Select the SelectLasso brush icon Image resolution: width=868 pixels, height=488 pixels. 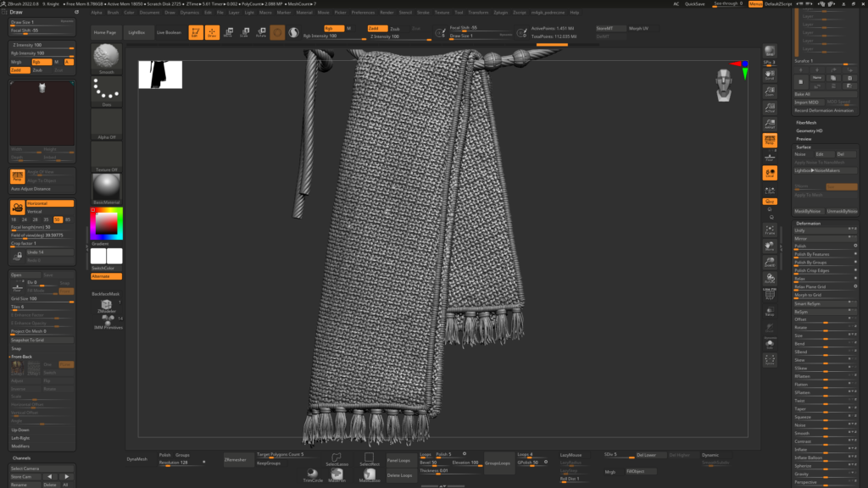pos(337,458)
